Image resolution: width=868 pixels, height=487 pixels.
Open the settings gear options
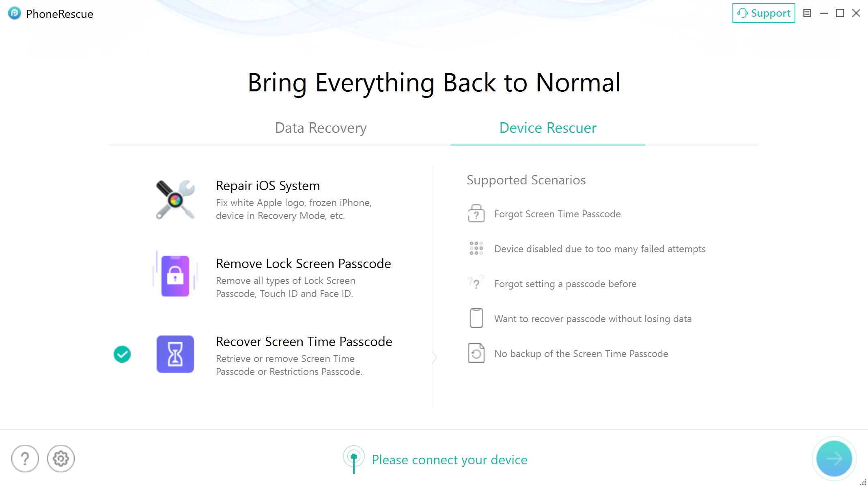tap(60, 458)
